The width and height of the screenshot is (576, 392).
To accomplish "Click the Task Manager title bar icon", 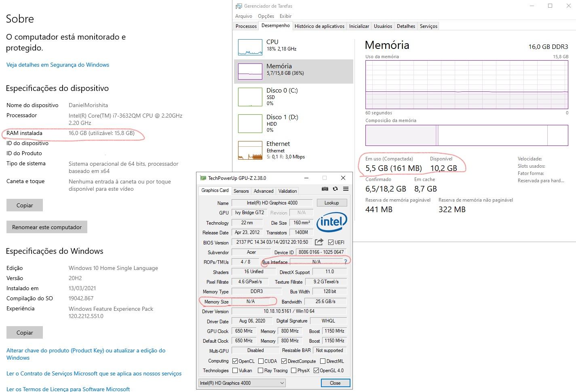I will (239, 6).
